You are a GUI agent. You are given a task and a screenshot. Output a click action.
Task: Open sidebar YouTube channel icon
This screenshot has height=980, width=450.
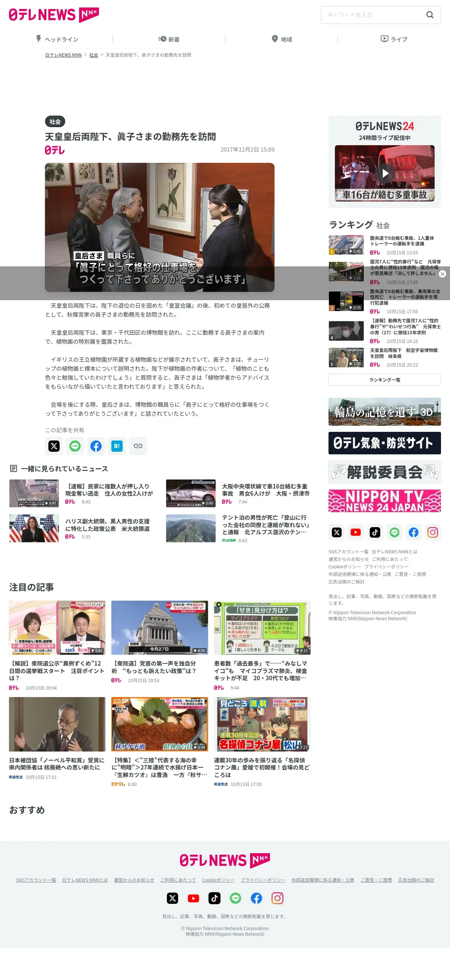coord(355,532)
